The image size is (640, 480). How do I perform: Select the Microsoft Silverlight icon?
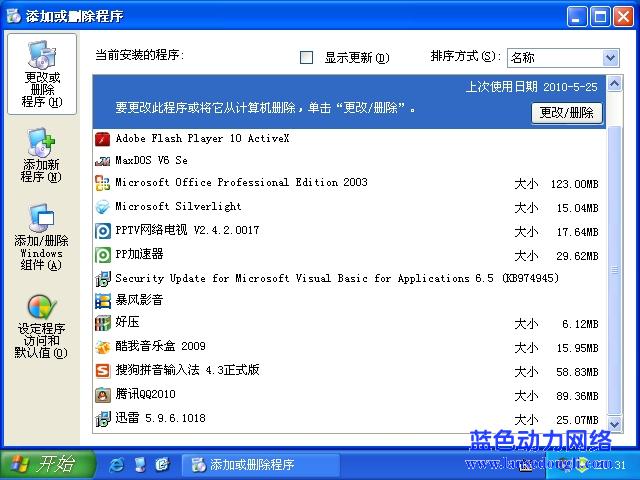(102, 207)
